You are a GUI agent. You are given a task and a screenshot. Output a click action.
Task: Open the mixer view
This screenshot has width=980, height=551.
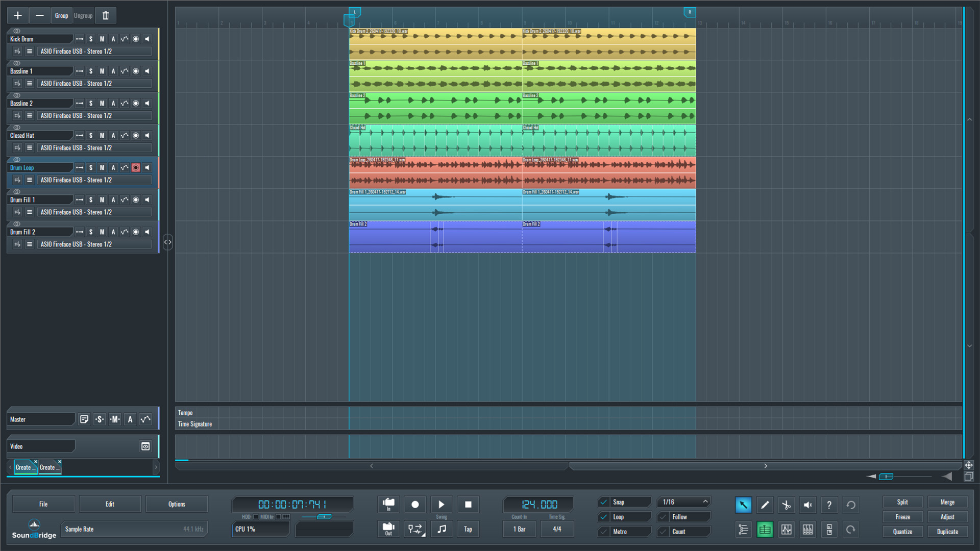click(x=807, y=530)
